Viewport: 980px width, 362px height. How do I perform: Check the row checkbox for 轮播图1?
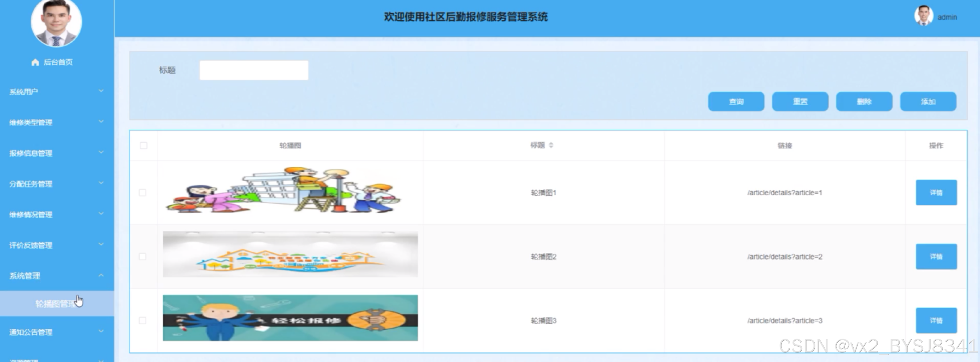tap(143, 193)
